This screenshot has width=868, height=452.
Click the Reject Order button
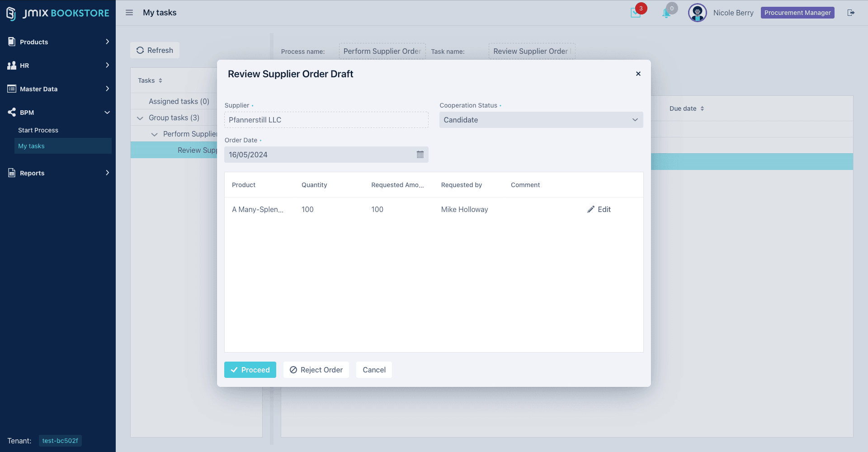pyautogui.click(x=316, y=370)
